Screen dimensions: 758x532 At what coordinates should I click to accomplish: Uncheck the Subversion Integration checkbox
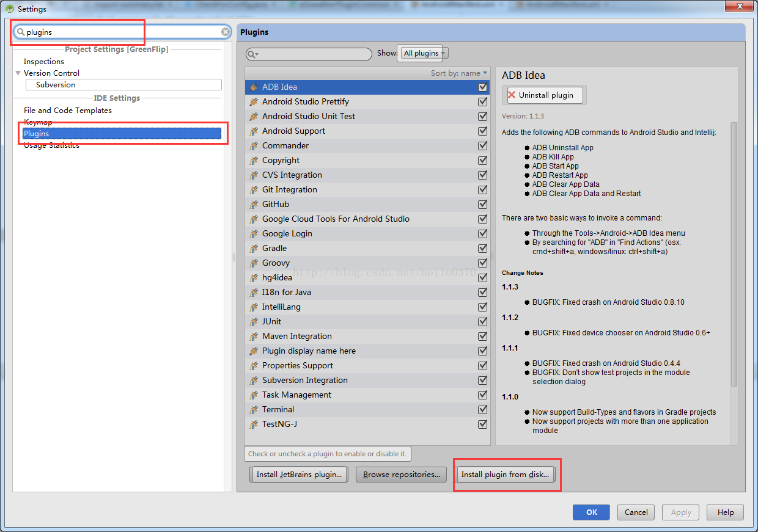click(483, 380)
